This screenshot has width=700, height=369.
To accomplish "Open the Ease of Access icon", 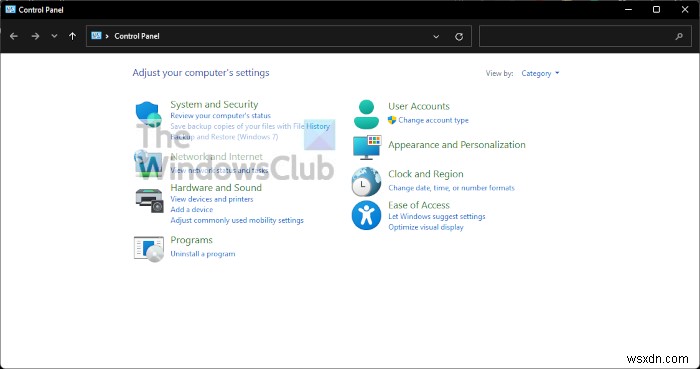I will [x=366, y=216].
